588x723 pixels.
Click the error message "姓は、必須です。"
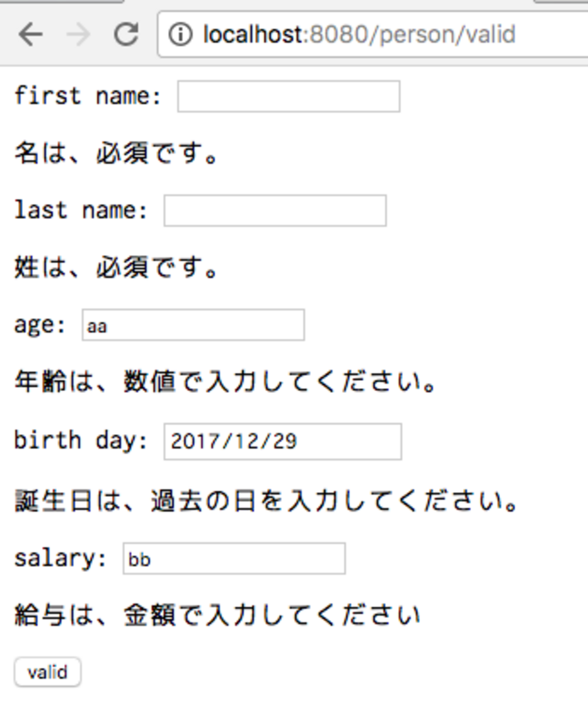[x=116, y=267]
